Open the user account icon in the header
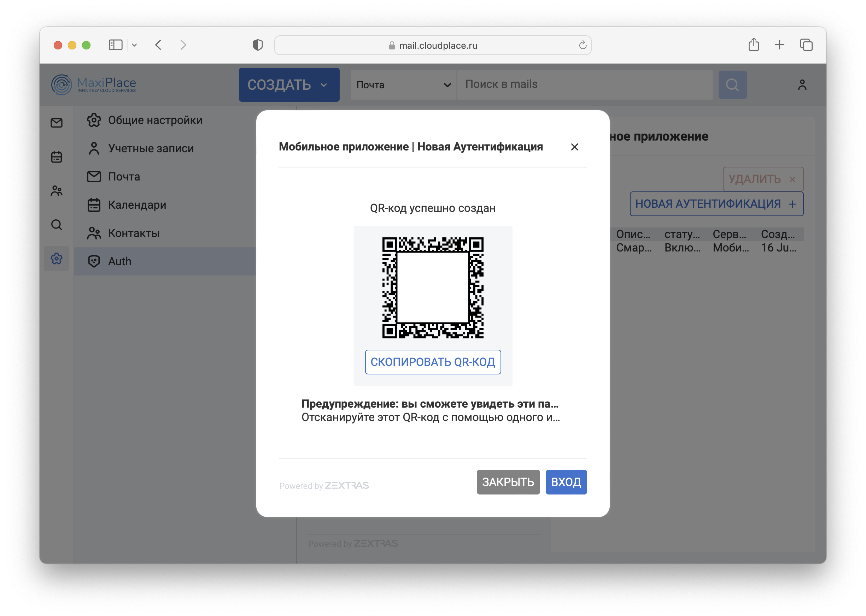 [802, 84]
